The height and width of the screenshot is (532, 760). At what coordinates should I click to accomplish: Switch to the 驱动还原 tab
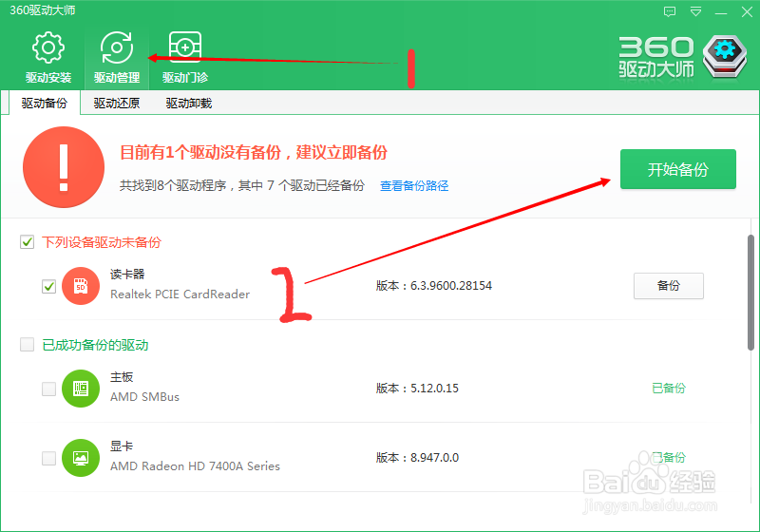pos(116,104)
